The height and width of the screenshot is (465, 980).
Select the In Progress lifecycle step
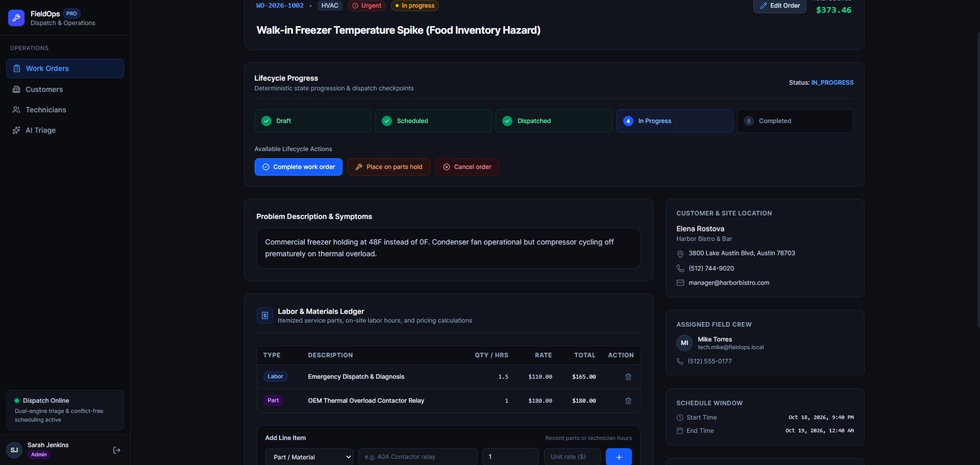(x=675, y=121)
